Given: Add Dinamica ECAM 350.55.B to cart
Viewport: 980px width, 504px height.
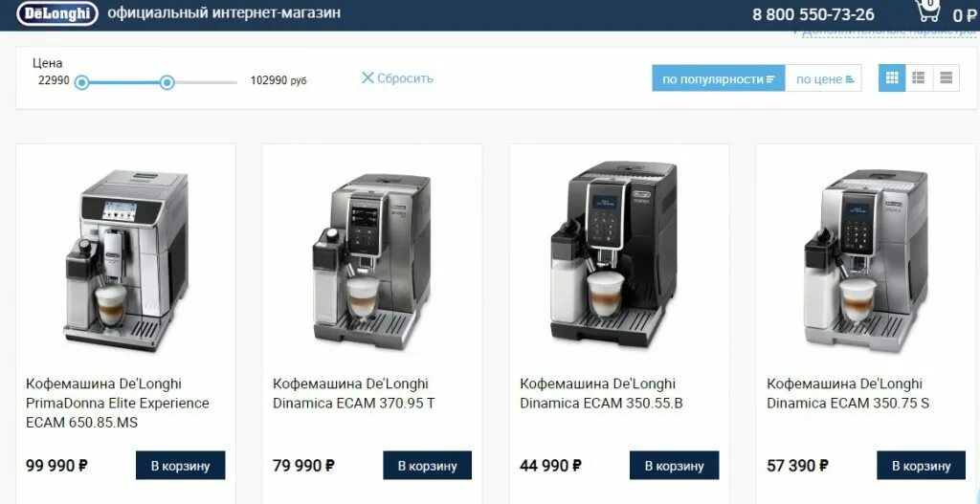Looking at the screenshot, I should [x=675, y=466].
